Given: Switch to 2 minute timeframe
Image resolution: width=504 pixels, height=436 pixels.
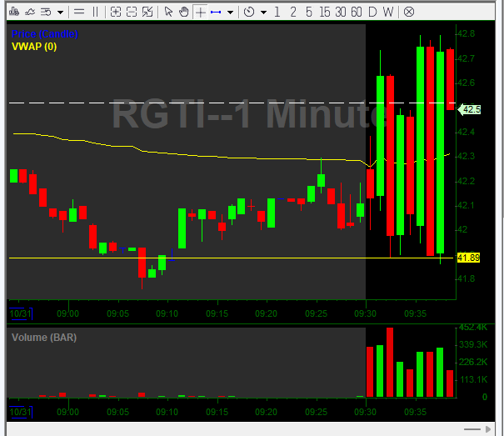Looking at the screenshot, I should (293, 13).
